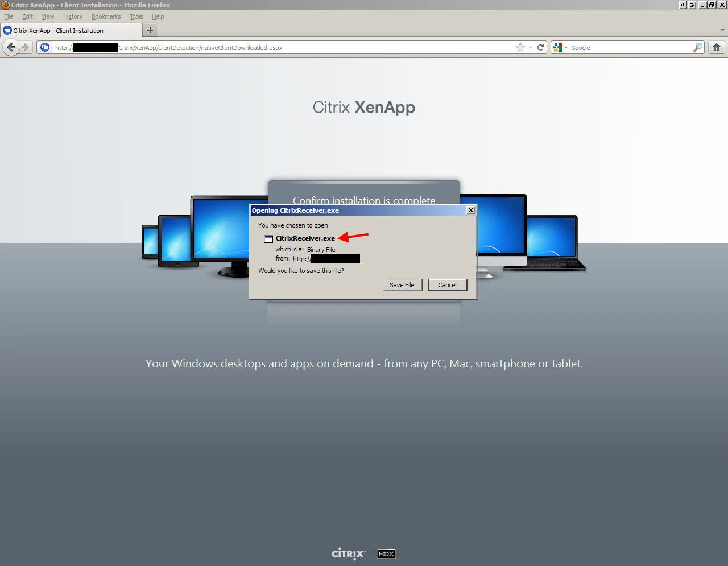Viewport: 728px width, 566px height.
Task: Expand the address bar history dropdown arrow
Action: click(x=530, y=47)
